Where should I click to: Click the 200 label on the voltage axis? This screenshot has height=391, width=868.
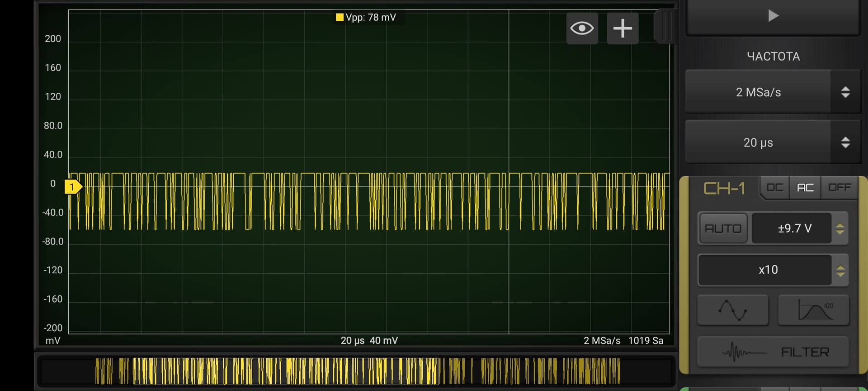point(53,39)
